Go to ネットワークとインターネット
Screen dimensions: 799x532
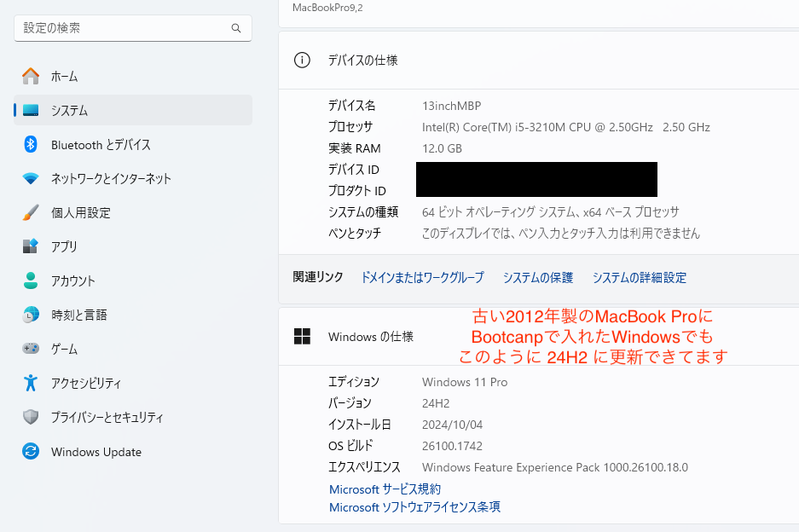(x=133, y=178)
